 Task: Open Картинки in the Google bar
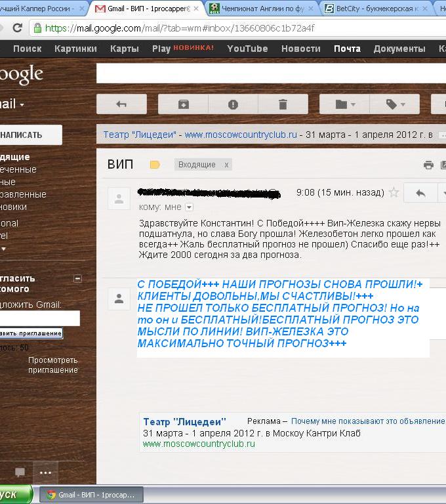click(75, 49)
